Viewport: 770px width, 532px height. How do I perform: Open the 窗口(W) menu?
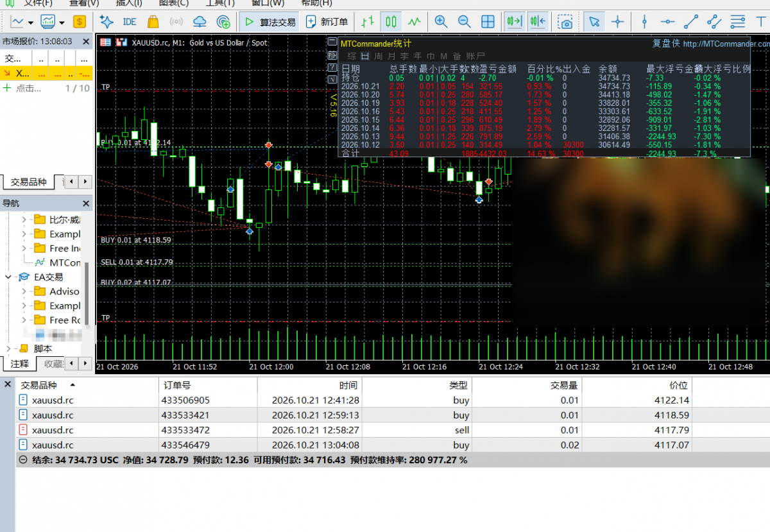click(268, 3)
